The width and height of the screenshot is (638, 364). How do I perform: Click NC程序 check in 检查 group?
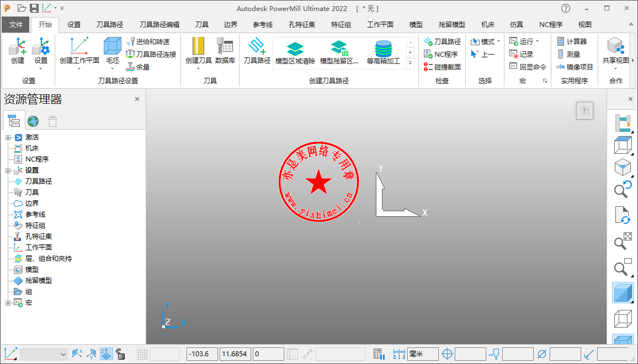coord(440,54)
